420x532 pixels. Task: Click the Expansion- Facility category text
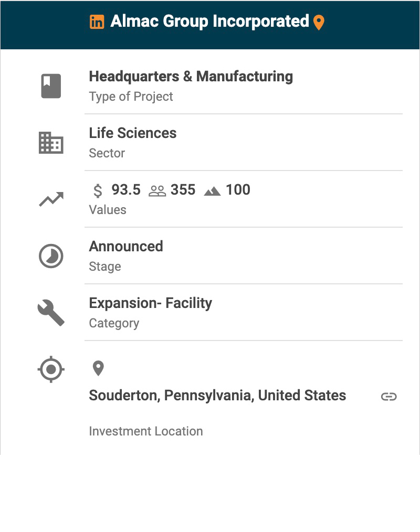(x=151, y=303)
